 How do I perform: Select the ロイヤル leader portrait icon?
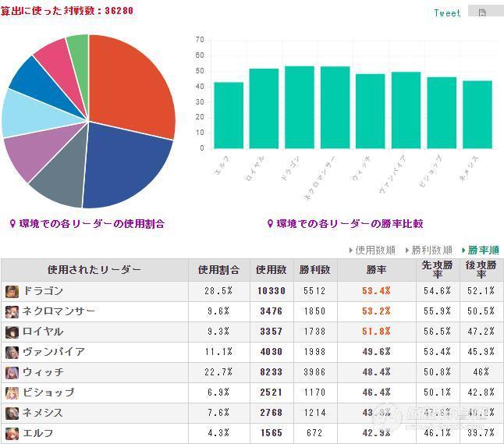click(12, 332)
